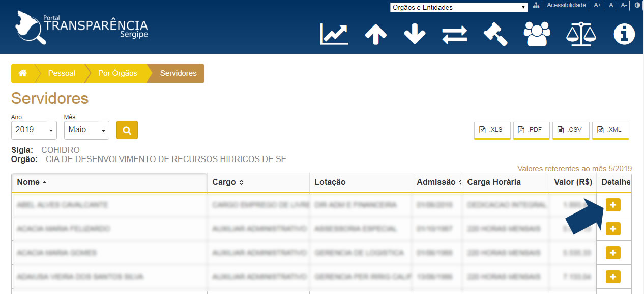Viewport: 644px width, 294px height.
Task: Open the Mês month dropdown
Action: point(86,130)
